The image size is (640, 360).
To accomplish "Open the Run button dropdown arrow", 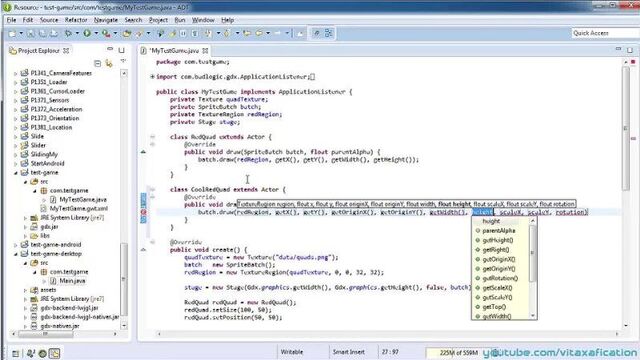I will [x=96, y=33].
